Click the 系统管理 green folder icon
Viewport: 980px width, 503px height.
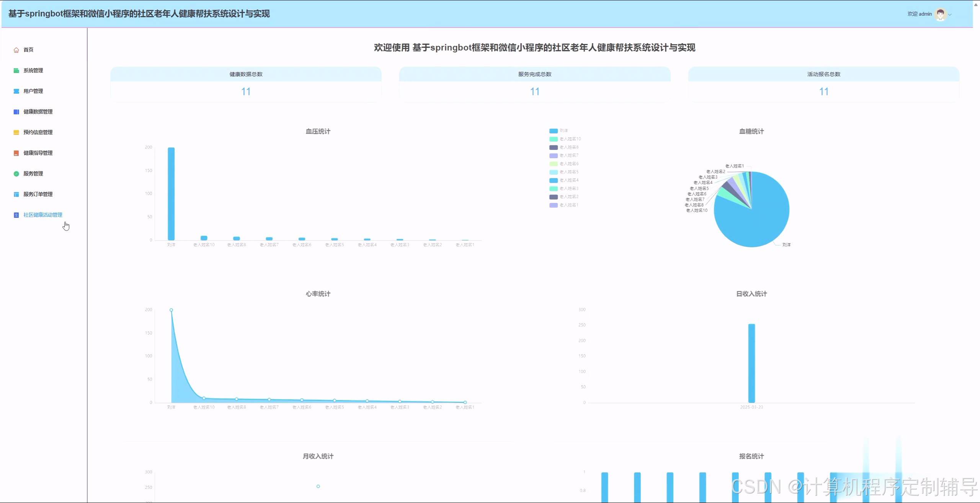[x=16, y=70]
